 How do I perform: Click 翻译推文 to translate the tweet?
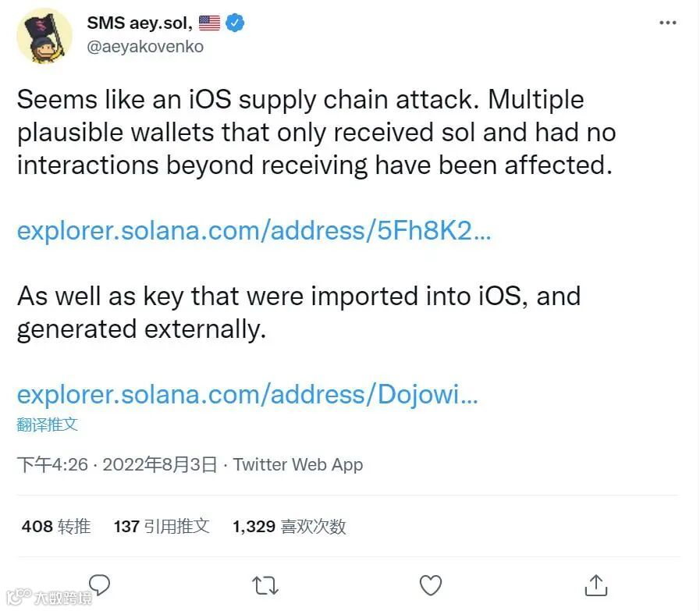(47, 425)
